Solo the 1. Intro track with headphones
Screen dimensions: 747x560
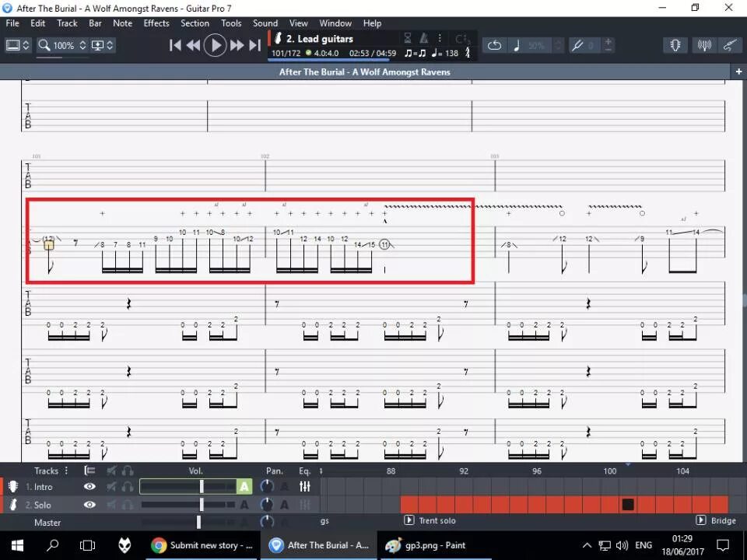click(128, 487)
